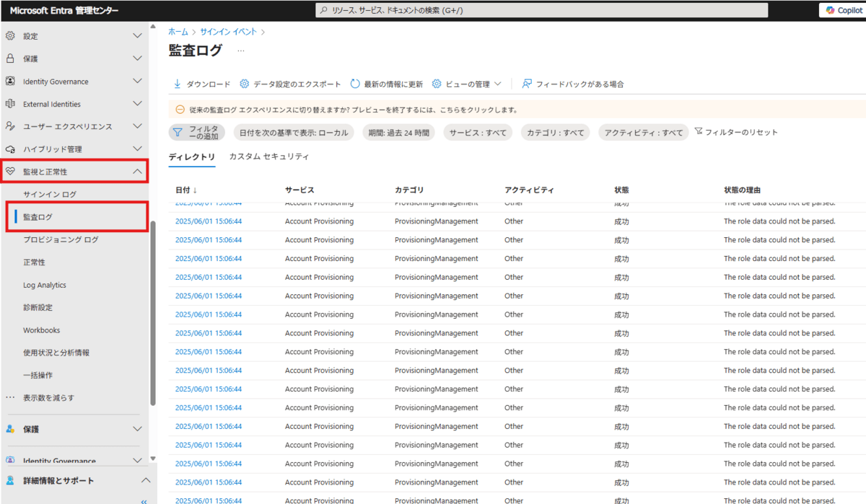Click the lower 保護 section person icon
This screenshot has width=866, height=504.
pyautogui.click(x=10, y=429)
